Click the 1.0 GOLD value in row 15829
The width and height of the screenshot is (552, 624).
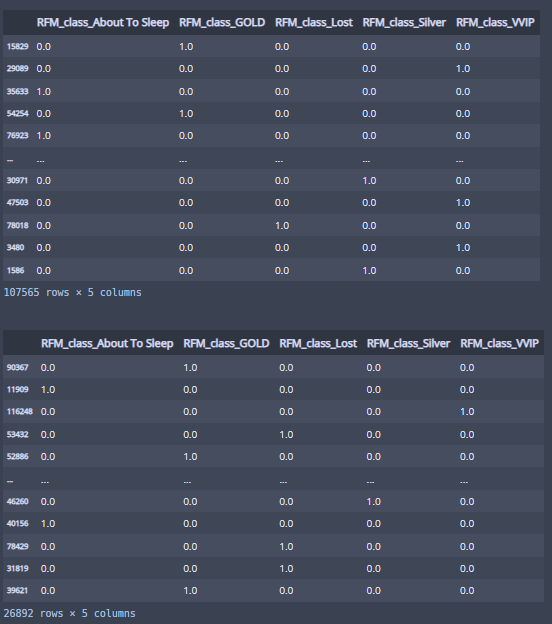click(186, 47)
